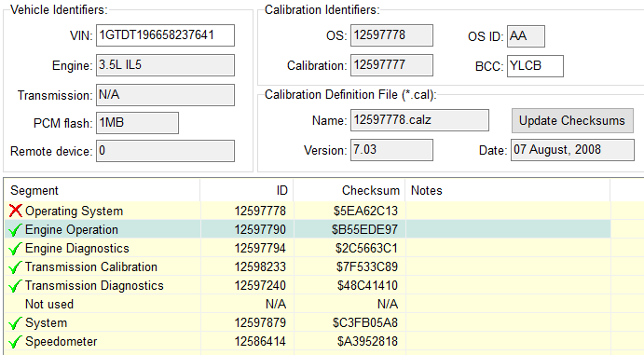Viewport: 644px width, 355px height.
Task: Click checksum $A3952818
Action: (x=367, y=341)
